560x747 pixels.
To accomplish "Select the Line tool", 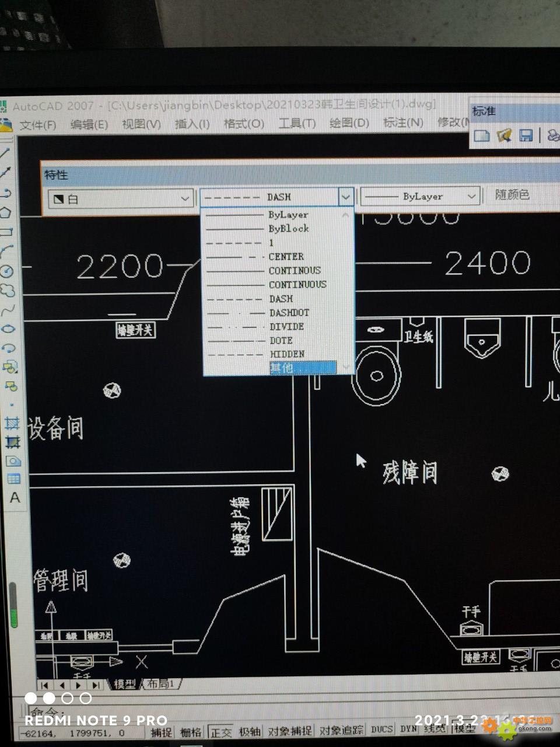I will coord(5,153).
